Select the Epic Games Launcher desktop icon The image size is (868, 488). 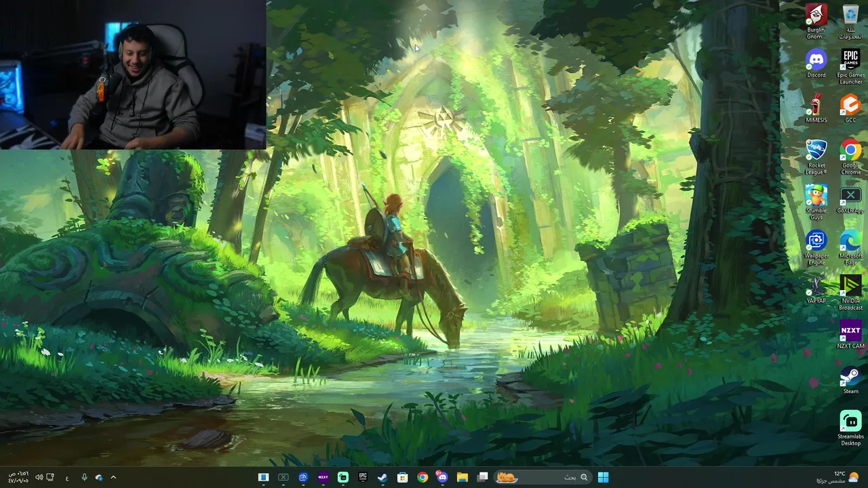[850, 66]
